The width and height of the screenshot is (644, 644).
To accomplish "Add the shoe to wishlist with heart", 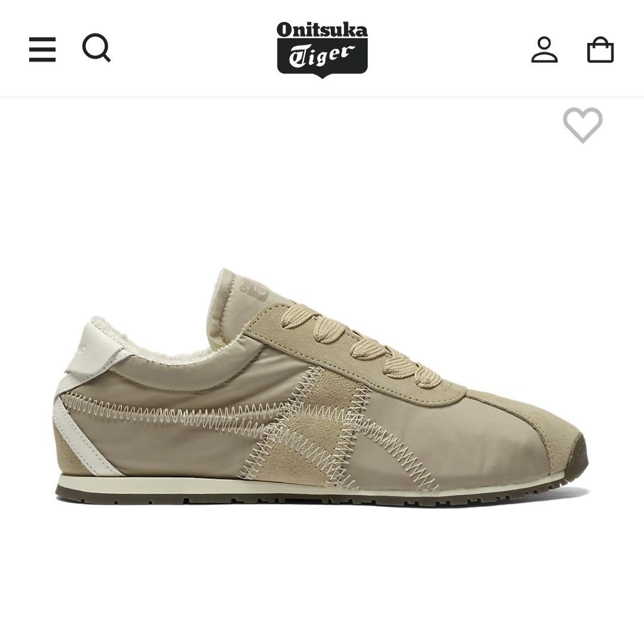I will tap(583, 125).
